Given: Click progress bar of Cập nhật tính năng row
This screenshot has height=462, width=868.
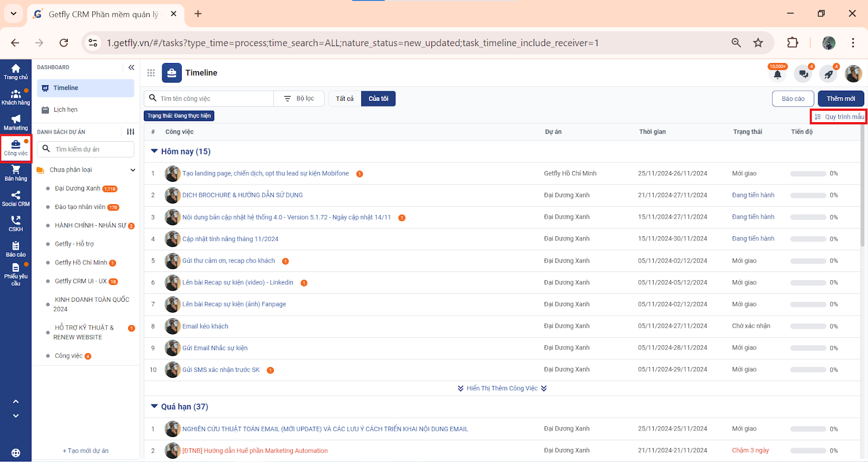Looking at the screenshot, I should tap(808, 239).
